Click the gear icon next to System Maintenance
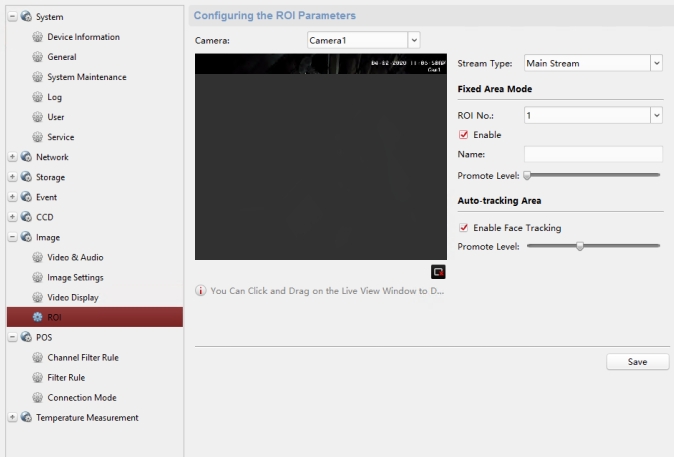 pyautogui.click(x=40, y=77)
